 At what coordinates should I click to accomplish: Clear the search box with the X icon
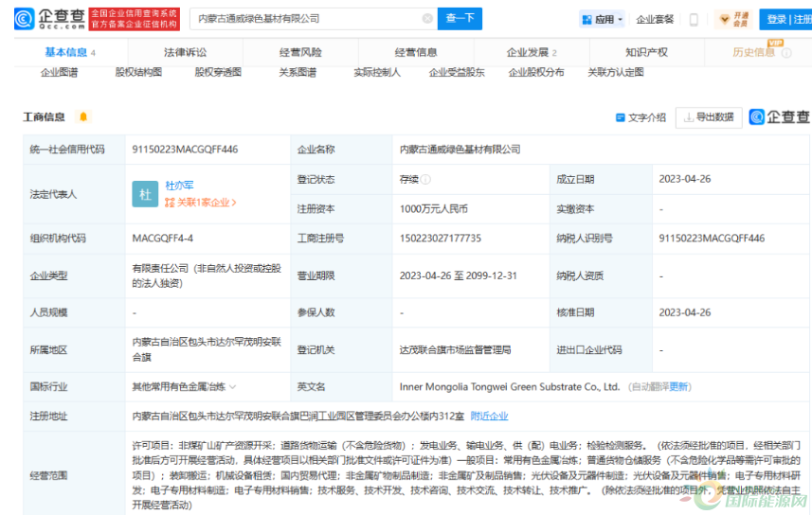(x=427, y=19)
